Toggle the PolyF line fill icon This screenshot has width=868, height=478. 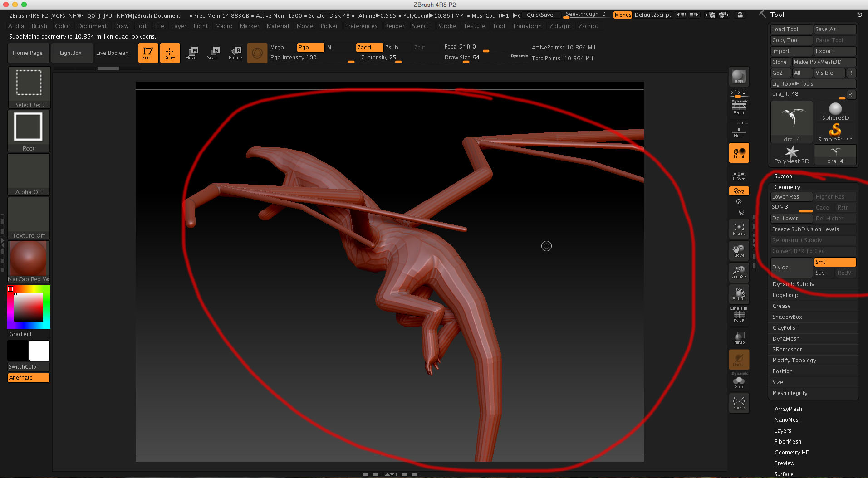[x=739, y=315]
